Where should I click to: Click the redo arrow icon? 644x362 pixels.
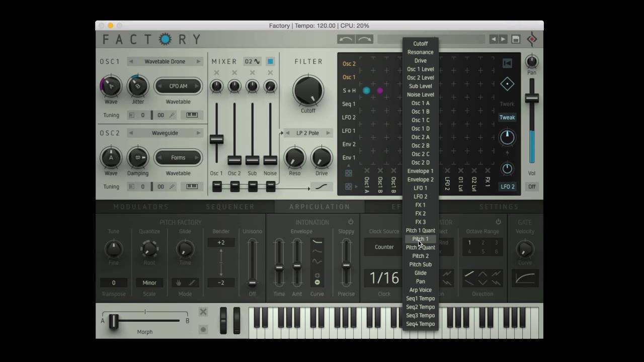click(364, 39)
